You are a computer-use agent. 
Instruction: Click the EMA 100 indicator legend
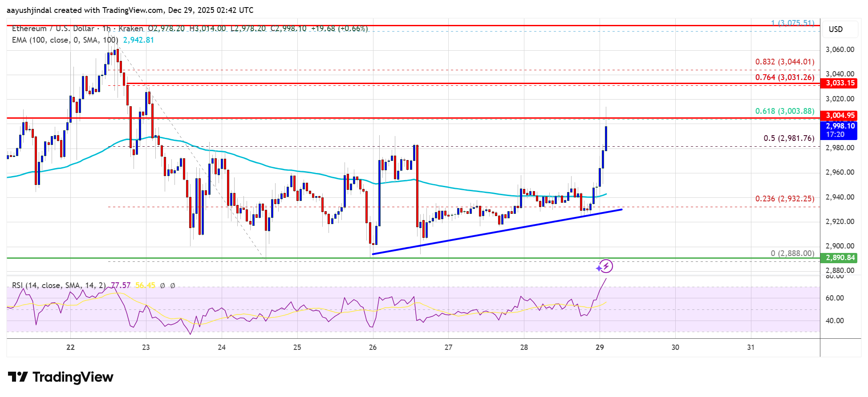[x=65, y=40]
